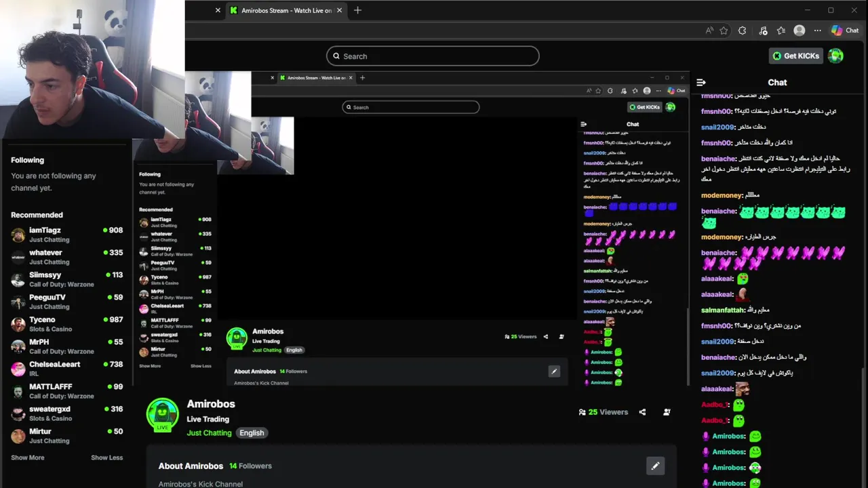868x488 pixels.
Task: Click IRL category under ChelseaLeeart in the main sidebar
Action: (x=34, y=374)
